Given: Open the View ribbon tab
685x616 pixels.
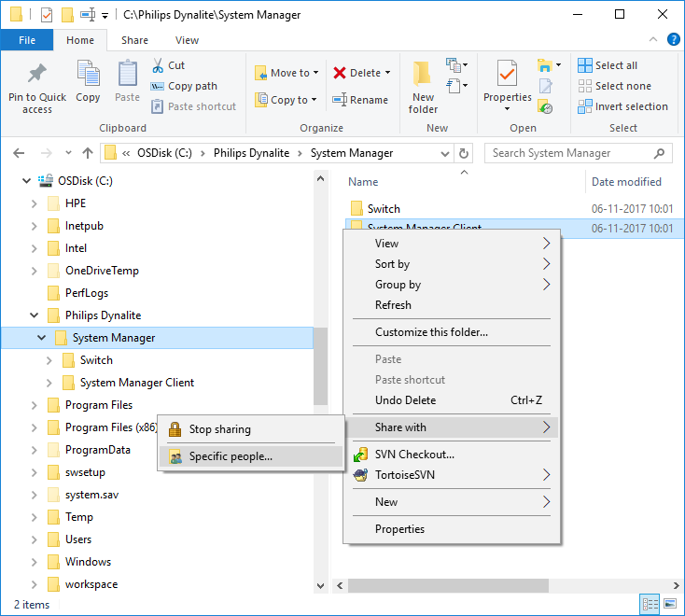Looking at the screenshot, I should point(187,40).
